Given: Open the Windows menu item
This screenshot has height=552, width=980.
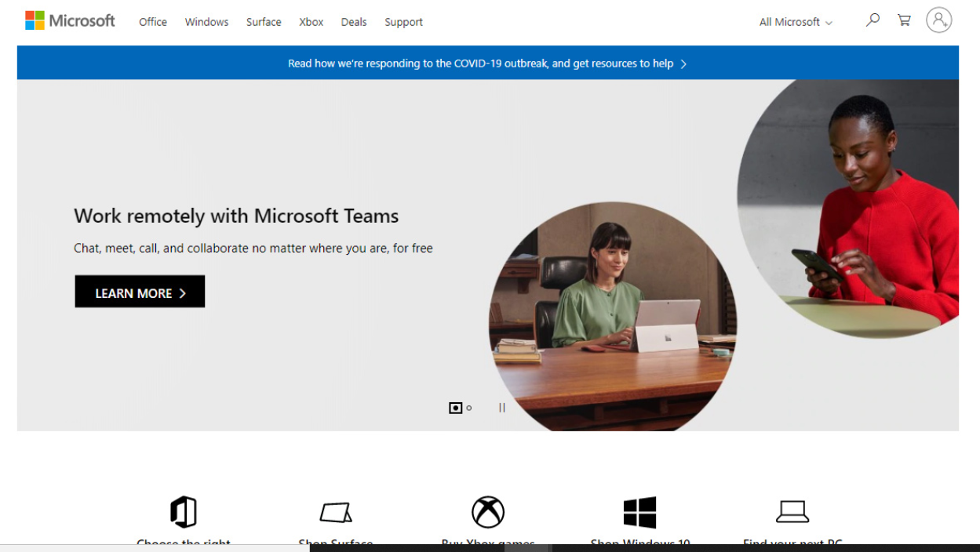Looking at the screenshot, I should [x=207, y=22].
